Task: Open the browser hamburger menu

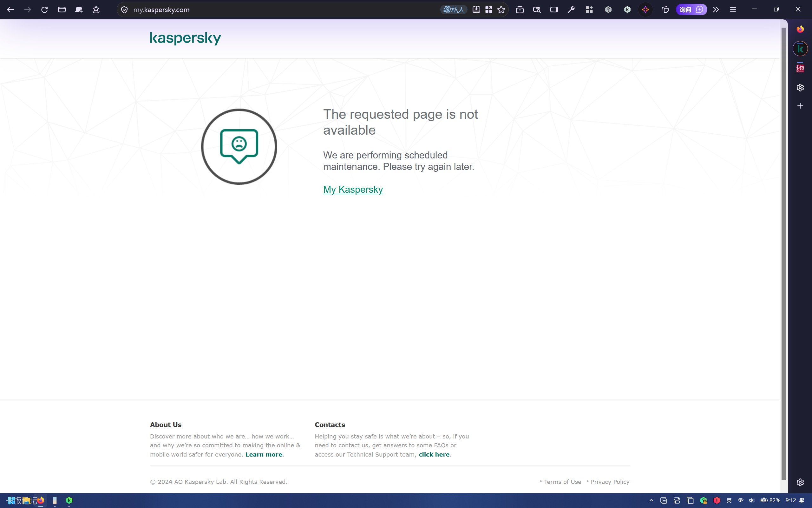Action: (733, 10)
